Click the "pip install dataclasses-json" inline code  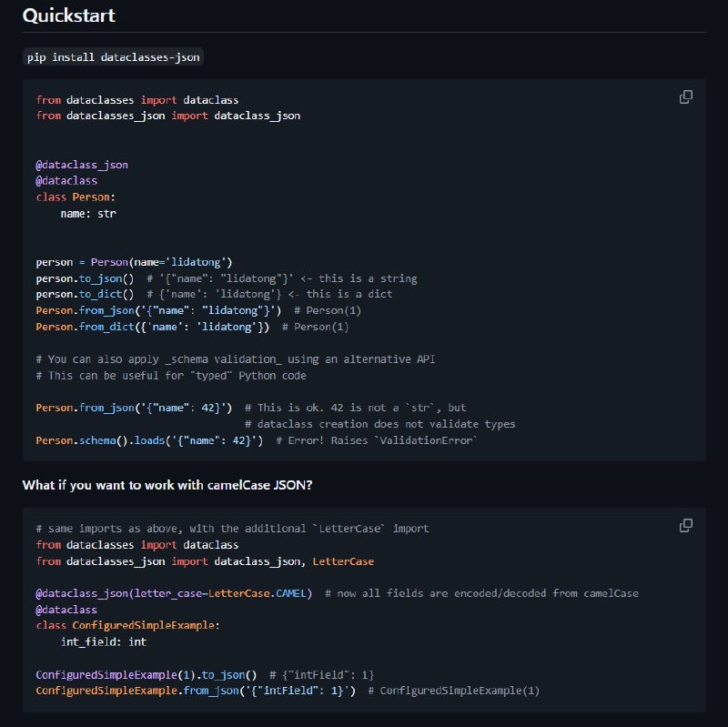click(x=114, y=57)
